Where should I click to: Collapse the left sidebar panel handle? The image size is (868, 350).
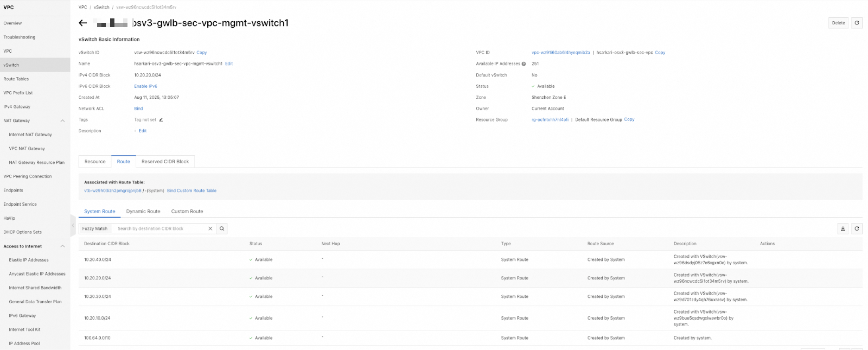coord(73,225)
